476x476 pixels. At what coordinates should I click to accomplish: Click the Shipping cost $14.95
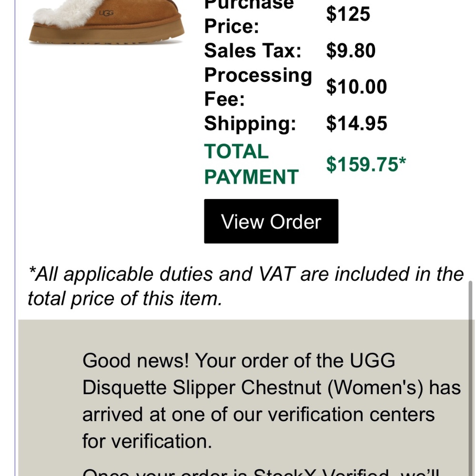pos(356,123)
